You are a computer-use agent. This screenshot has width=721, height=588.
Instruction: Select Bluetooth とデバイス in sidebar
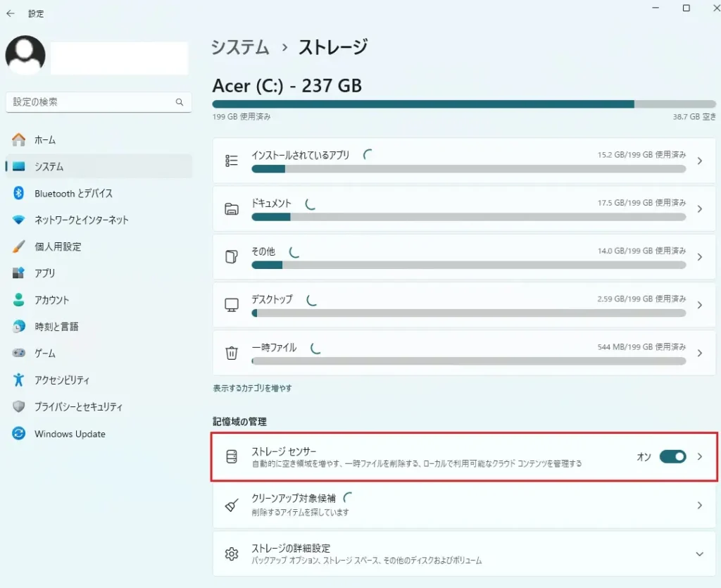point(99,193)
